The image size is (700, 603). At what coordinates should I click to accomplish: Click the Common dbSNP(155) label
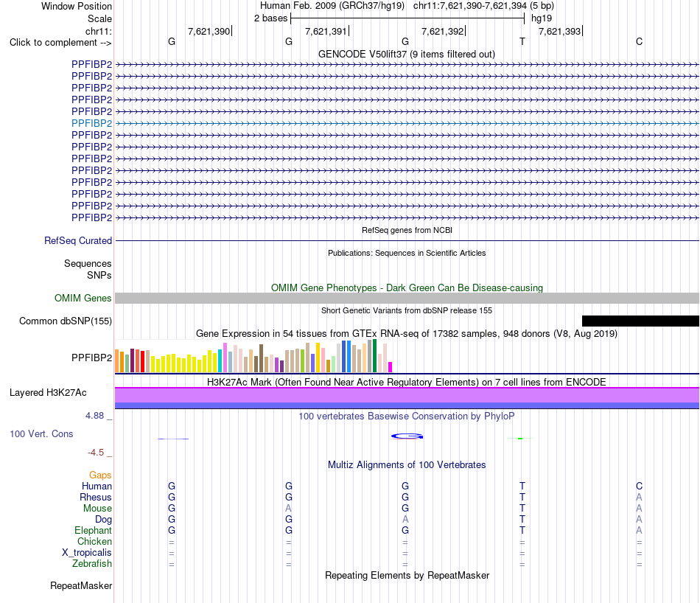(65, 321)
